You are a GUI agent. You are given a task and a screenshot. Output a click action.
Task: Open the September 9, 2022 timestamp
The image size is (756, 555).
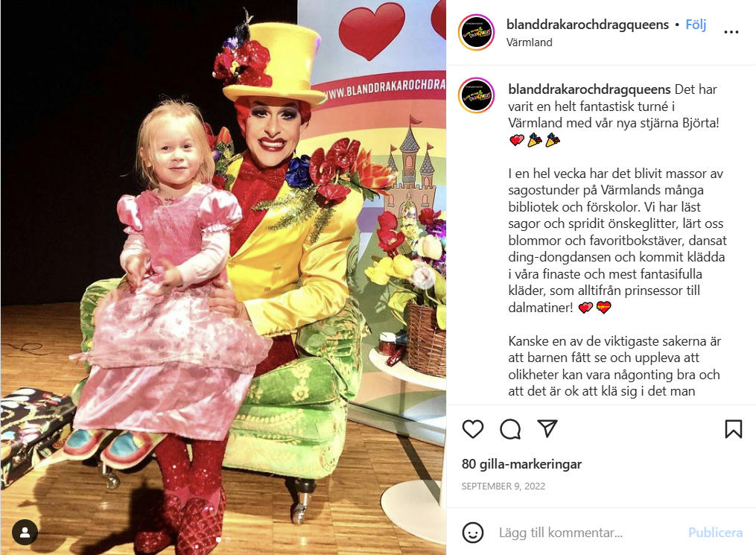pos(504,486)
